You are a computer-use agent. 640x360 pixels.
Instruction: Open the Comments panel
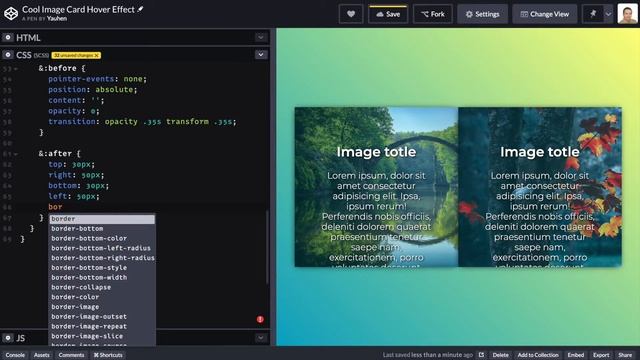[x=71, y=355]
